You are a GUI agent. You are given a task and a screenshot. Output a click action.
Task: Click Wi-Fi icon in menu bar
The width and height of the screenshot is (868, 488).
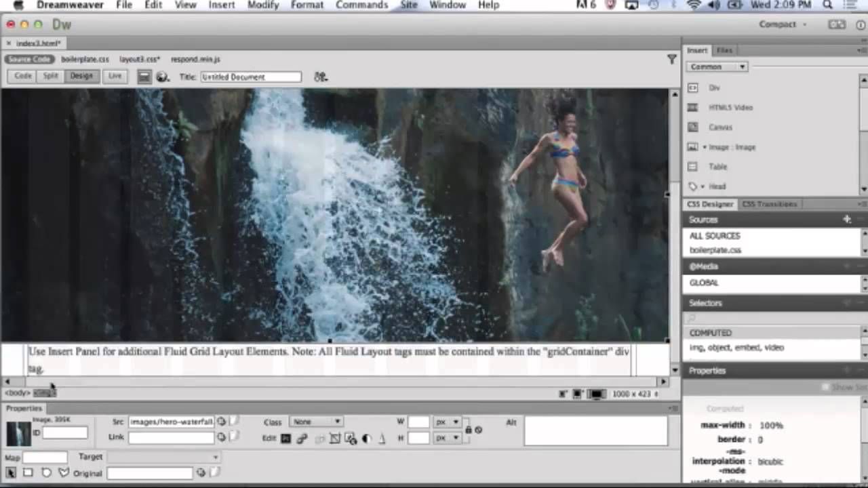tap(693, 5)
